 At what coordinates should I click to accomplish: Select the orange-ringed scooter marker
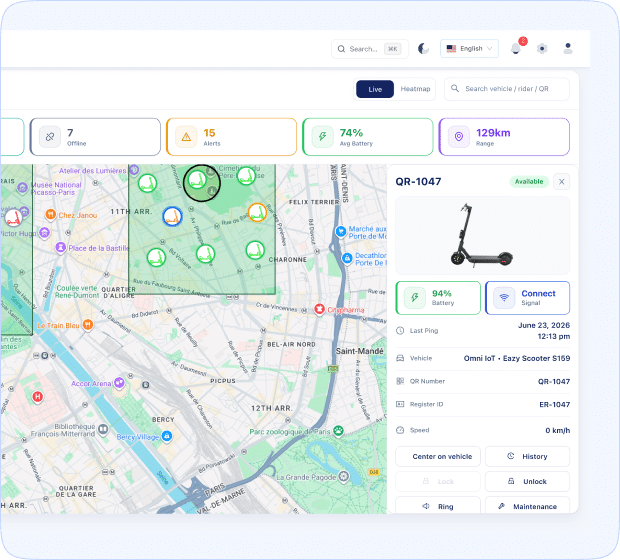point(257,212)
